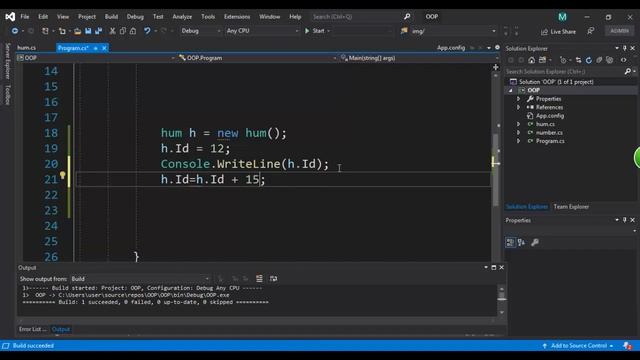Click the Save floppy disk icon

pyautogui.click(x=88, y=31)
